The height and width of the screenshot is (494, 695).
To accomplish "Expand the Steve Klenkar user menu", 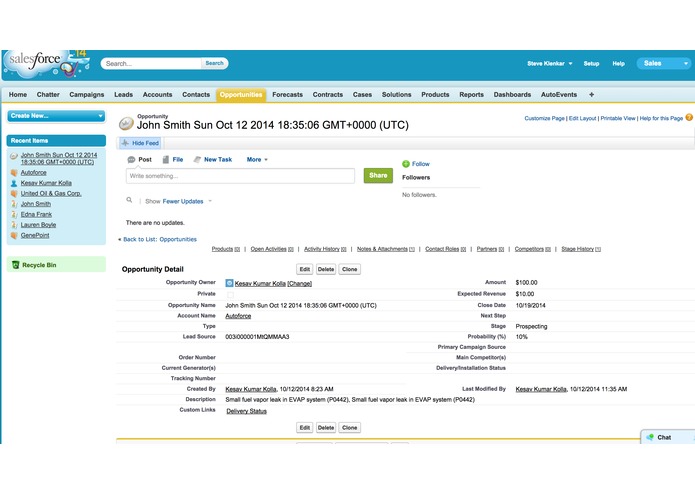I will coord(550,64).
